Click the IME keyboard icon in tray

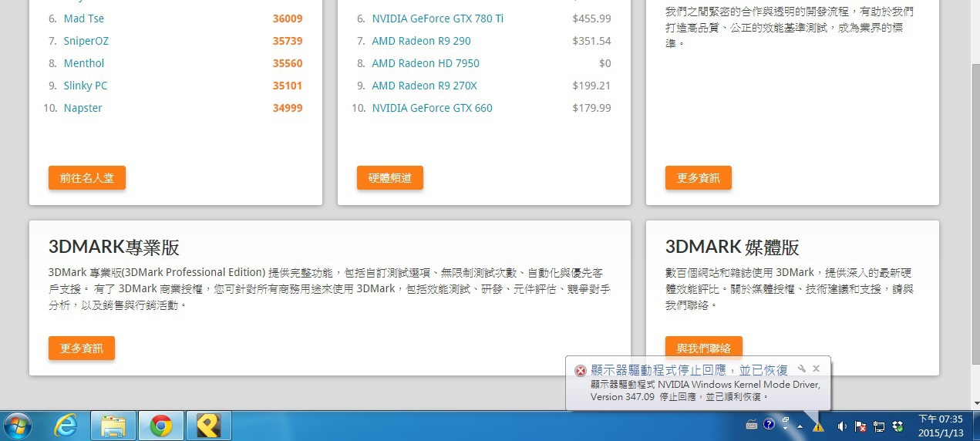[x=753, y=425]
